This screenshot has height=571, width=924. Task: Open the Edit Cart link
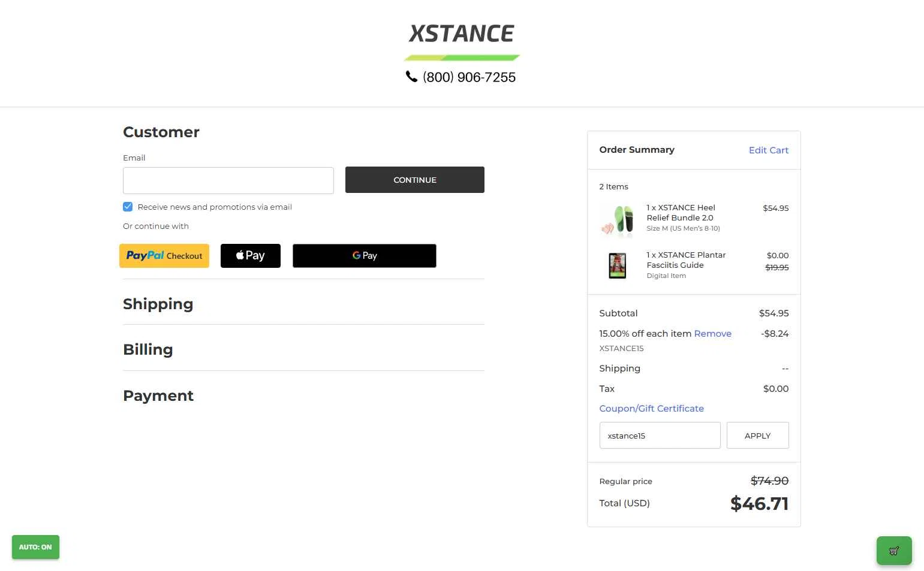[769, 150]
